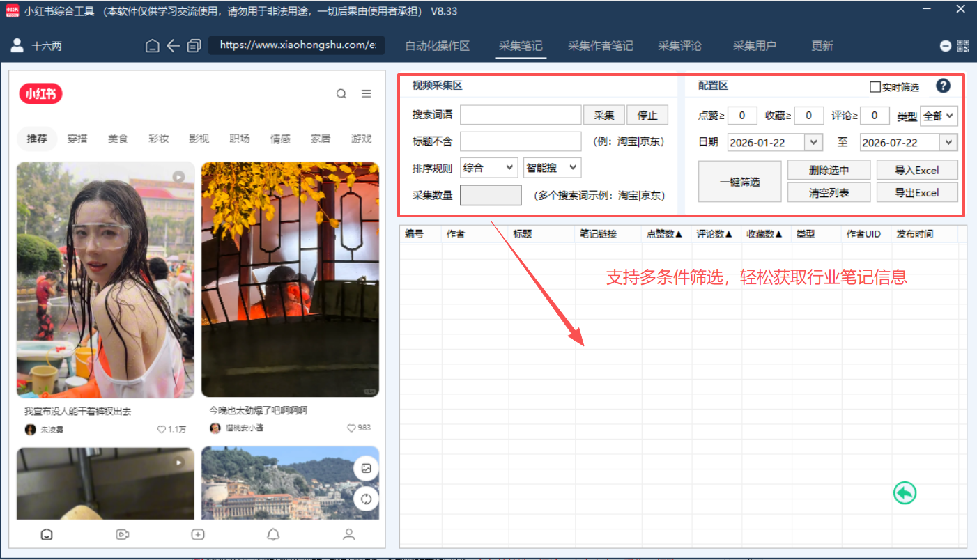Open the 综合 sorting dropdown

489,167
